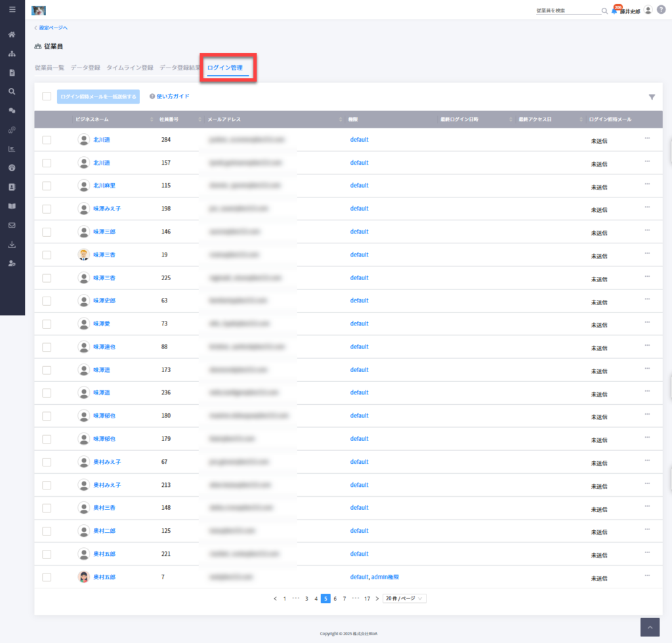
Task: Open the document icon in the sidebar
Action: (12, 72)
